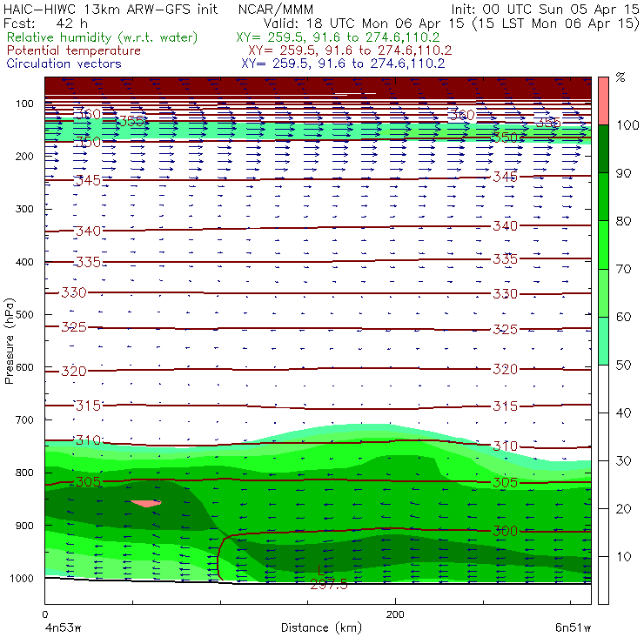
Task: Click the "0" distance axis tick label
Action: click(44, 614)
